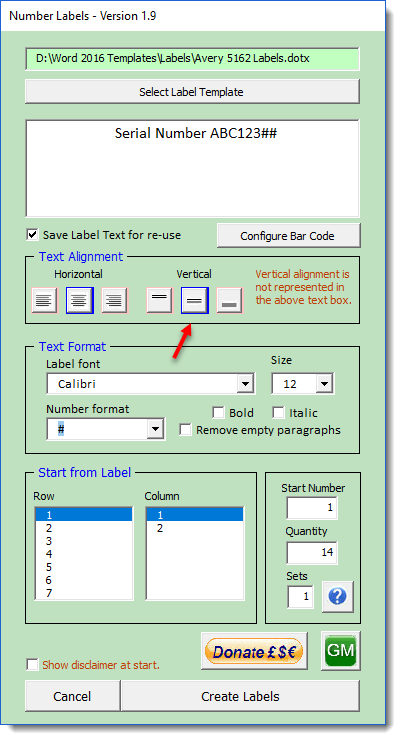Image resolution: width=401 pixels, height=740 pixels.
Task: Set horizontal alignment to left
Action: coord(44,300)
